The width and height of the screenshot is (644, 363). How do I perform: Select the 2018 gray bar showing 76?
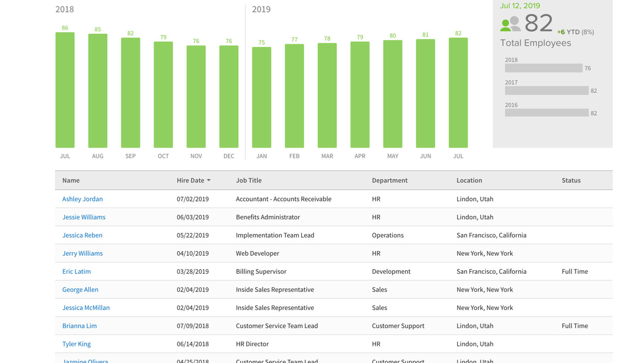[543, 68]
